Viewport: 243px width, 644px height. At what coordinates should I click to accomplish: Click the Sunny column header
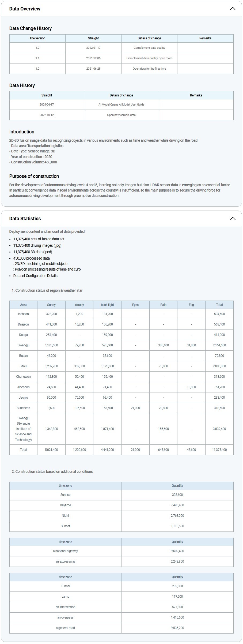point(51,305)
